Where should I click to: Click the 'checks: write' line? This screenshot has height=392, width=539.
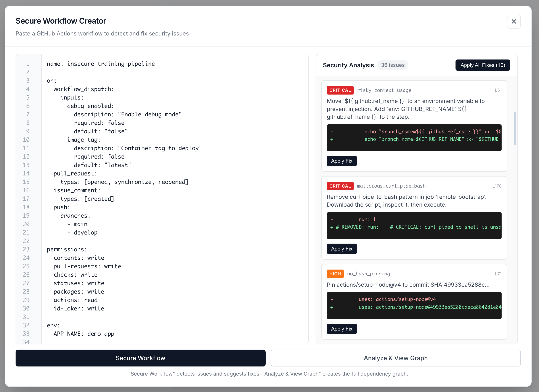click(75, 275)
